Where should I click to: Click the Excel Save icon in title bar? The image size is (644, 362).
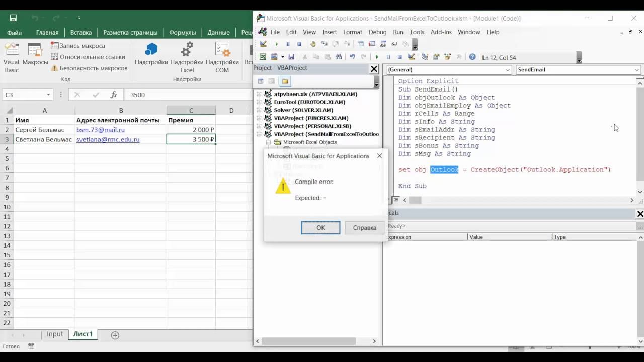click(x=13, y=18)
